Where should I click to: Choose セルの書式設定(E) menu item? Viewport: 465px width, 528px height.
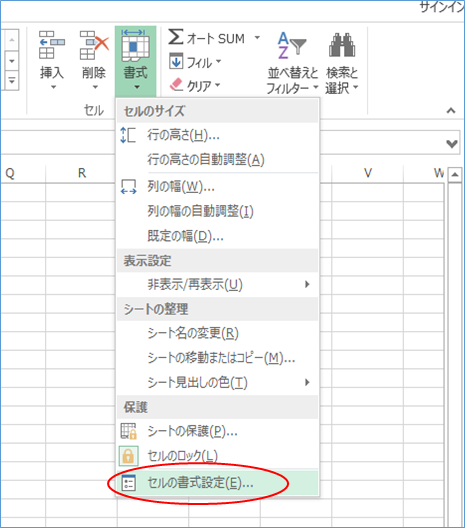tap(218, 483)
